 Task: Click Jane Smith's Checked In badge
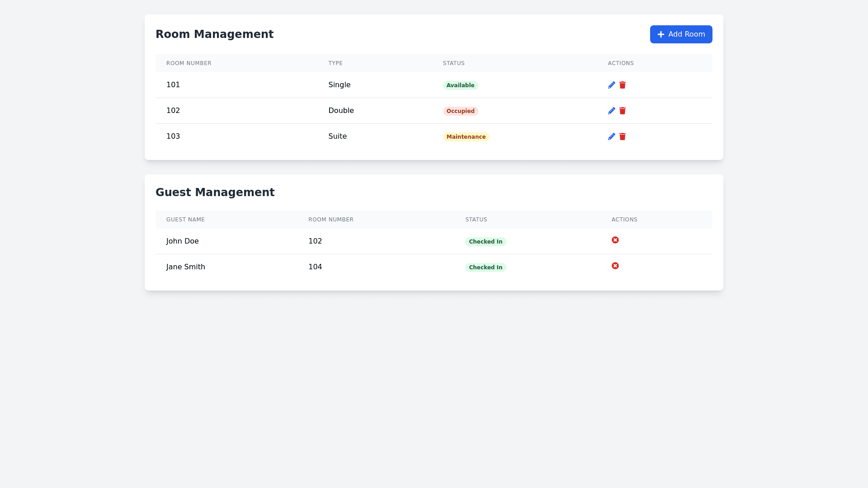[486, 267]
